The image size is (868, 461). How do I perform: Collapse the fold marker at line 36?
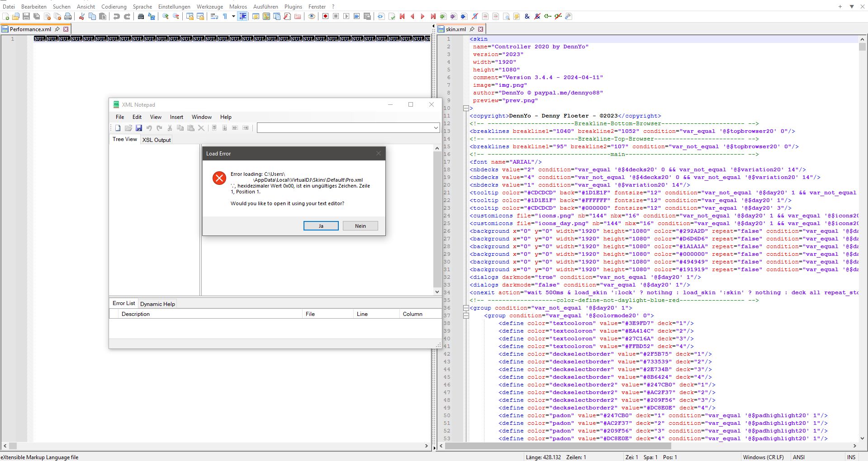point(466,308)
